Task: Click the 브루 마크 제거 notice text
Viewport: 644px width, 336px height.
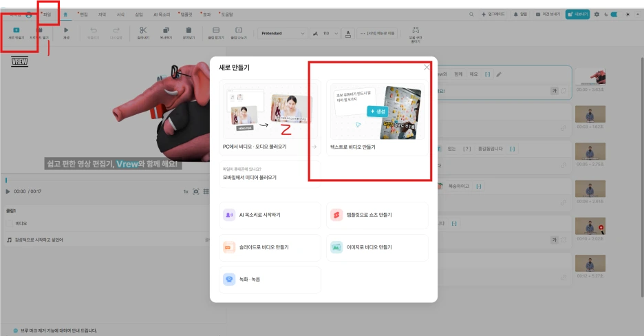Action: point(59,330)
